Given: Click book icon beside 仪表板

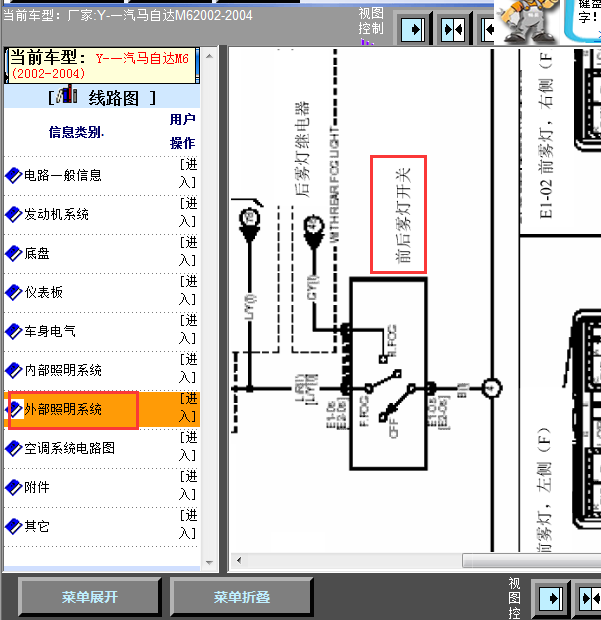Looking at the screenshot, I should 13,292.
